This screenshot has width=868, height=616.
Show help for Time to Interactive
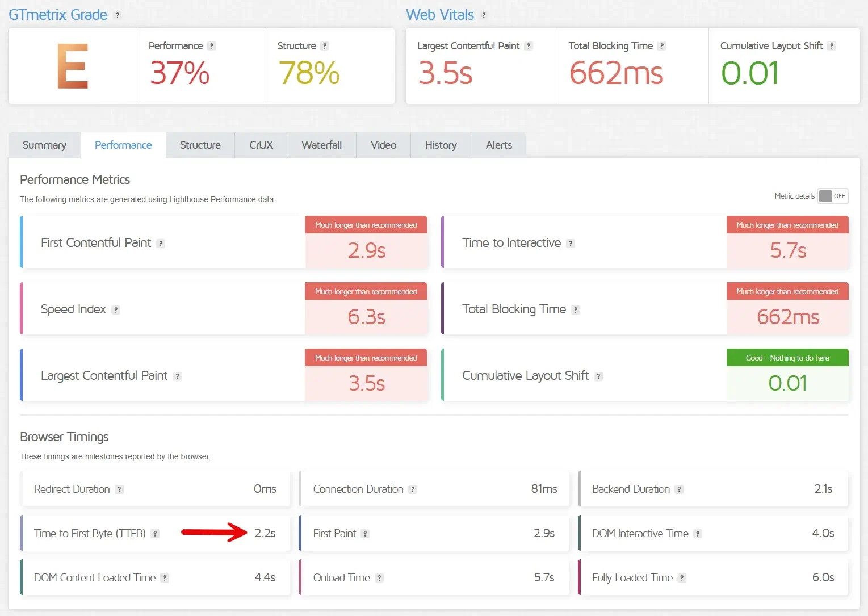(x=571, y=244)
